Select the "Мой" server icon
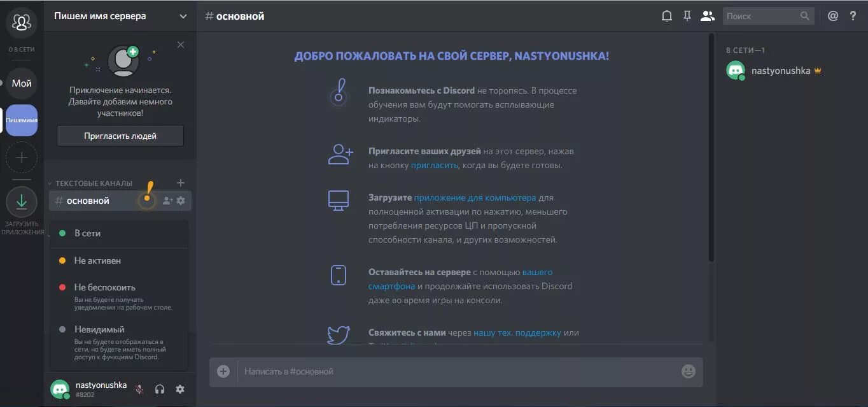Viewport: 868px width, 407px height. [x=22, y=83]
